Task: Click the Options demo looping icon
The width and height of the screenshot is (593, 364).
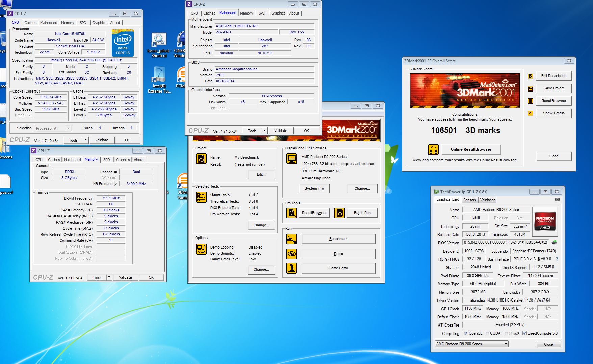Action: tap(201, 249)
